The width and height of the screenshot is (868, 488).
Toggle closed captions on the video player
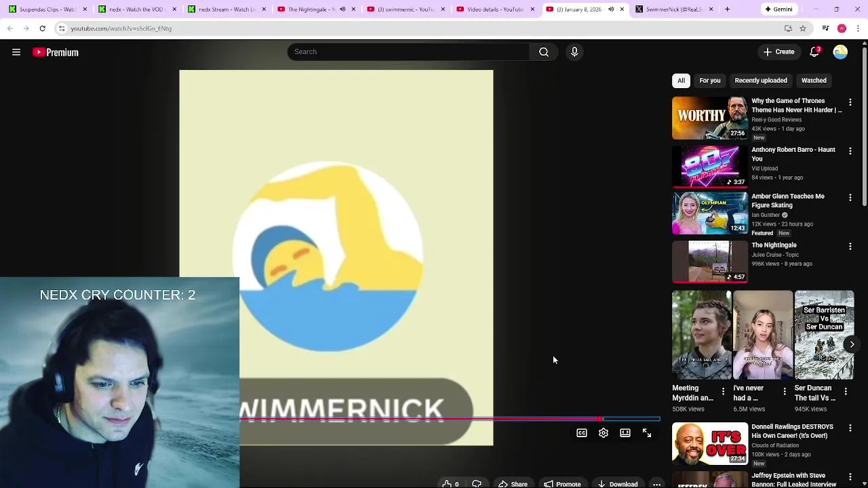click(x=582, y=433)
